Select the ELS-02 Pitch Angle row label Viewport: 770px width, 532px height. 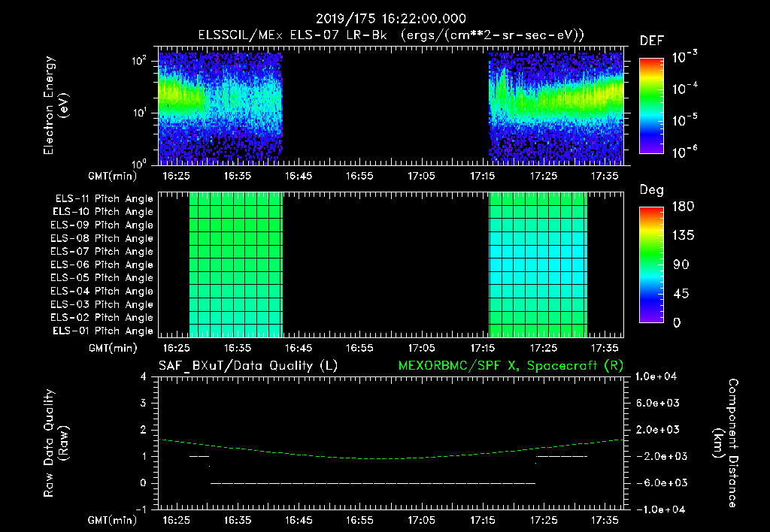pyautogui.click(x=102, y=318)
